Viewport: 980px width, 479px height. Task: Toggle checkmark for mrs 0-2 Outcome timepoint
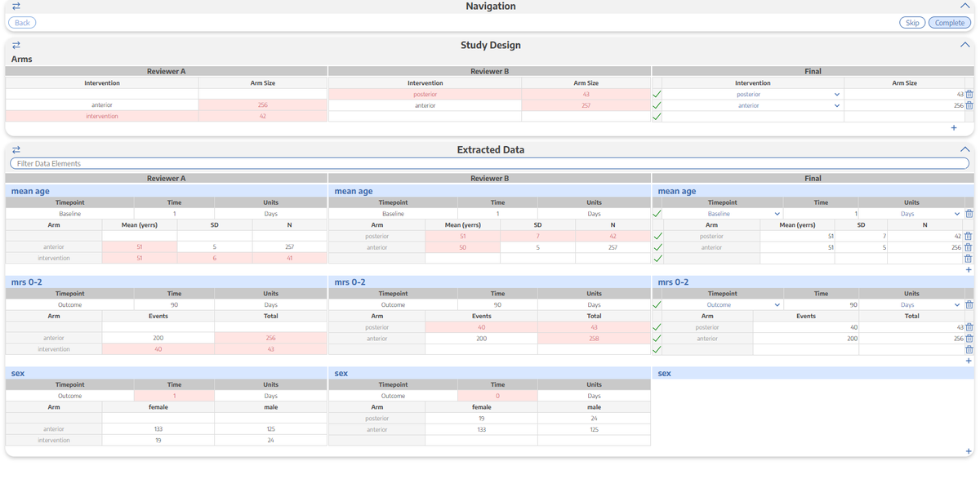657,305
